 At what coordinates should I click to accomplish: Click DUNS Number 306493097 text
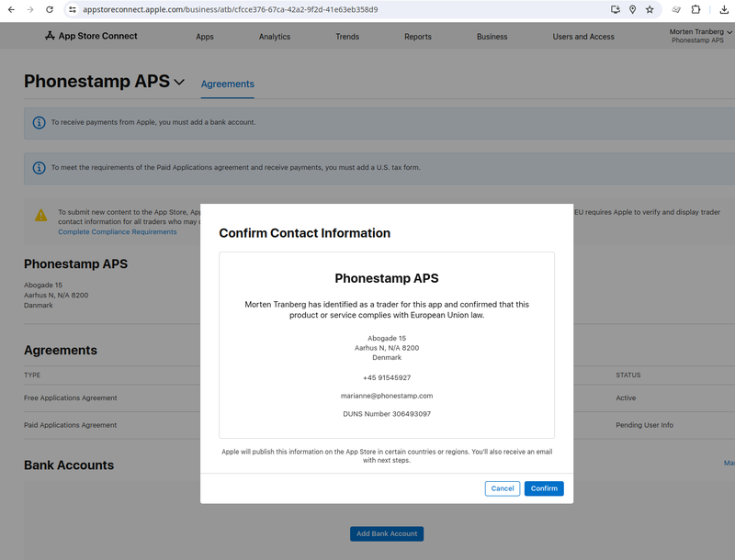pyautogui.click(x=387, y=414)
